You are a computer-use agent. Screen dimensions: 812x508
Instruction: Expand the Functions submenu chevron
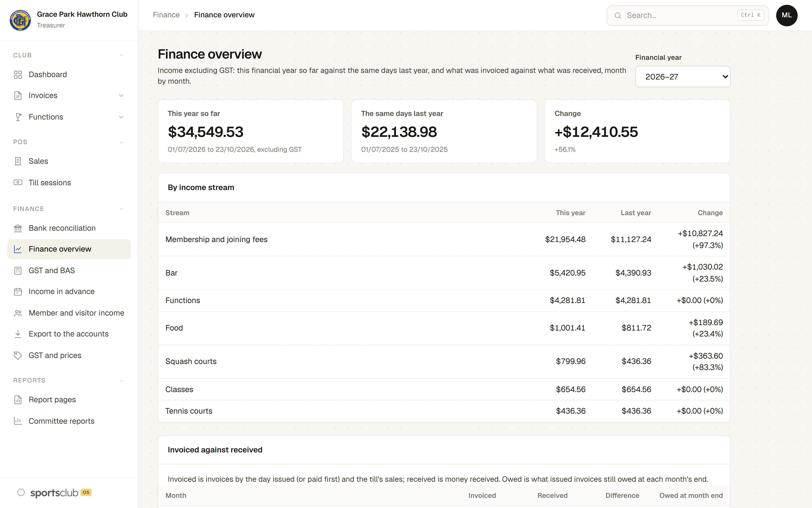click(121, 117)
